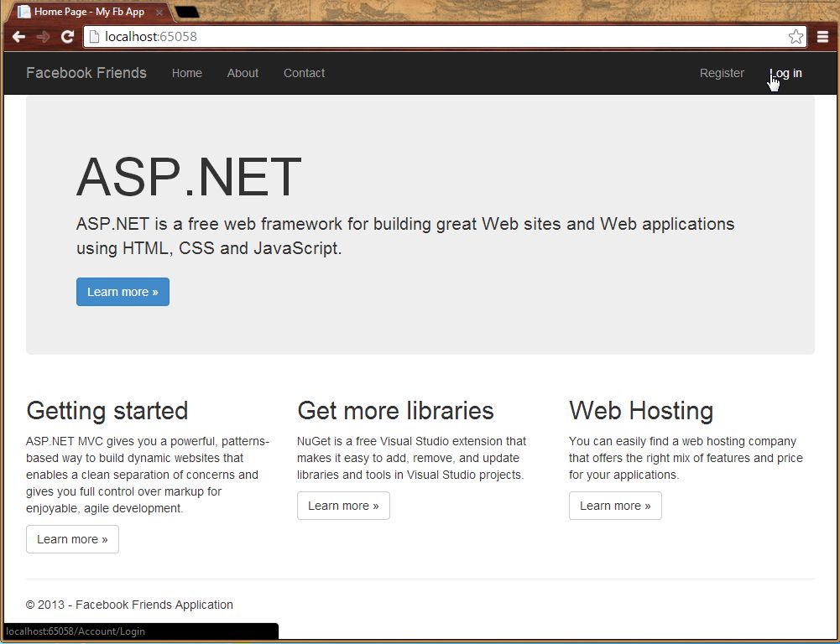840x644 pixels.
Task: Click the favicon on the browser tab
Action: tap(25, 12)
